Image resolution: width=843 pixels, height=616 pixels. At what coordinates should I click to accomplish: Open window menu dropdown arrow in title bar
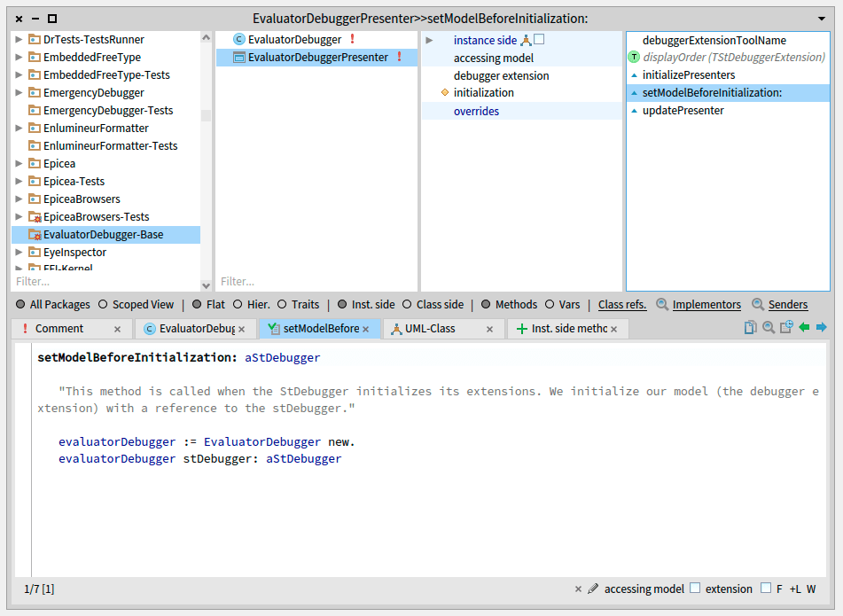point(822,19)
